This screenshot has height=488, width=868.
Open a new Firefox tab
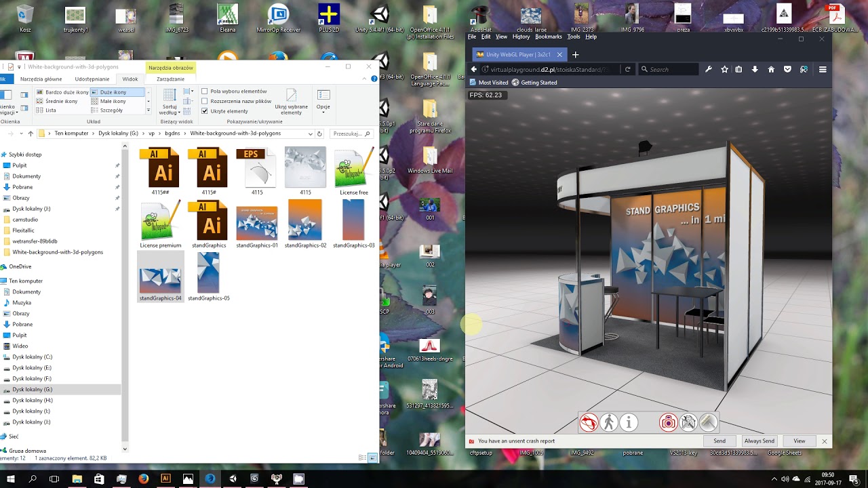point(576,54)
